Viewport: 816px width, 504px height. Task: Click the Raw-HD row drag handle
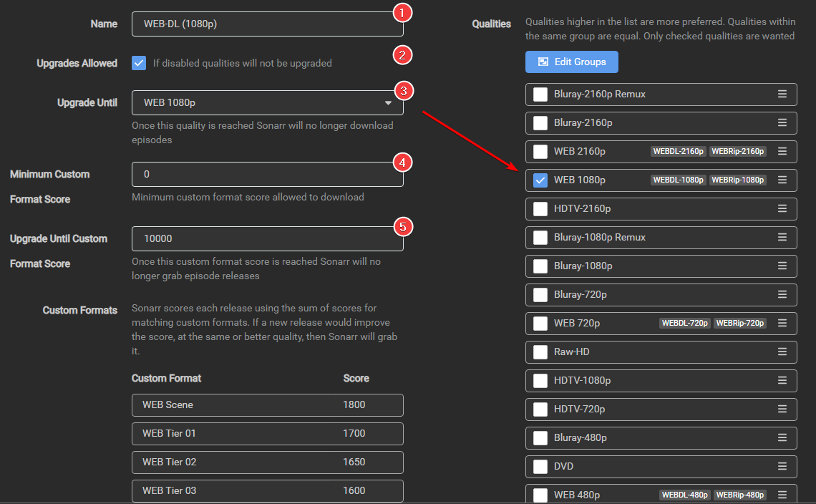[x=782, y=352]
